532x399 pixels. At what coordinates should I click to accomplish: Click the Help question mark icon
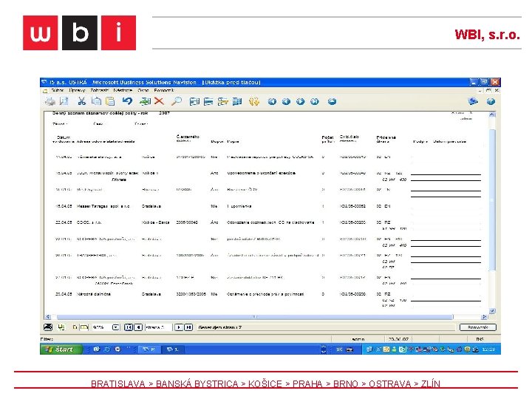[491, 101]
